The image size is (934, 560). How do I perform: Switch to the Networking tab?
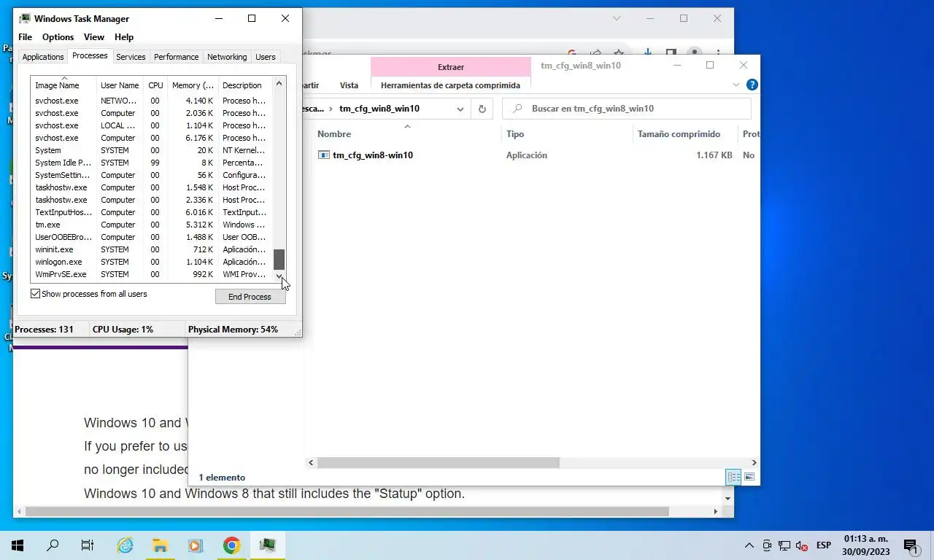(227, 57)
